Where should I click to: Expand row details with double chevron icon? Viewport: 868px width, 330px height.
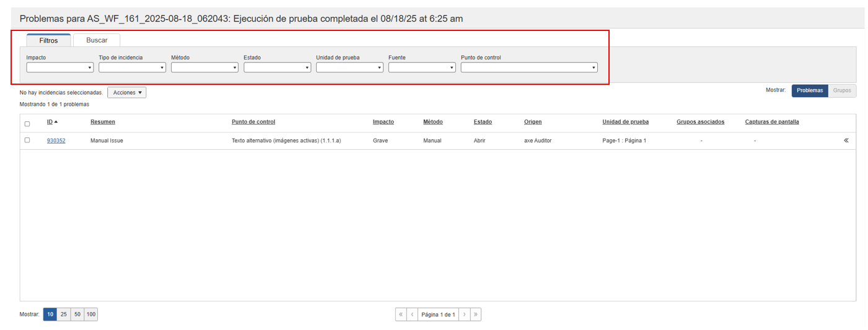846,141
